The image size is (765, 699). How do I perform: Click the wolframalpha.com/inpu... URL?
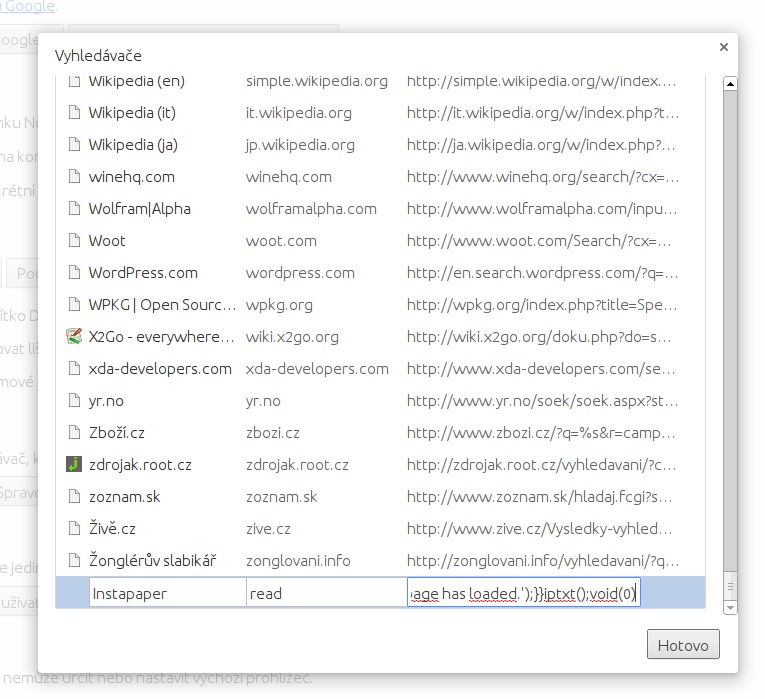click(x=542, y=209)
